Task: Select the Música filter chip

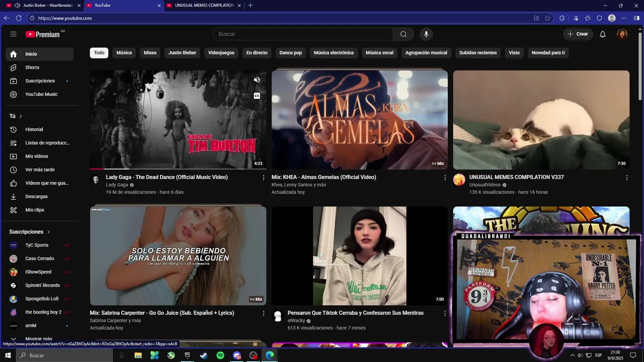Action: [x=124, y=53]
